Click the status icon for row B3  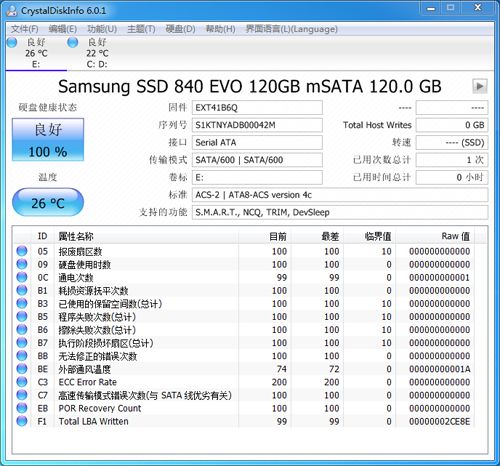click(x=22, y=303)
